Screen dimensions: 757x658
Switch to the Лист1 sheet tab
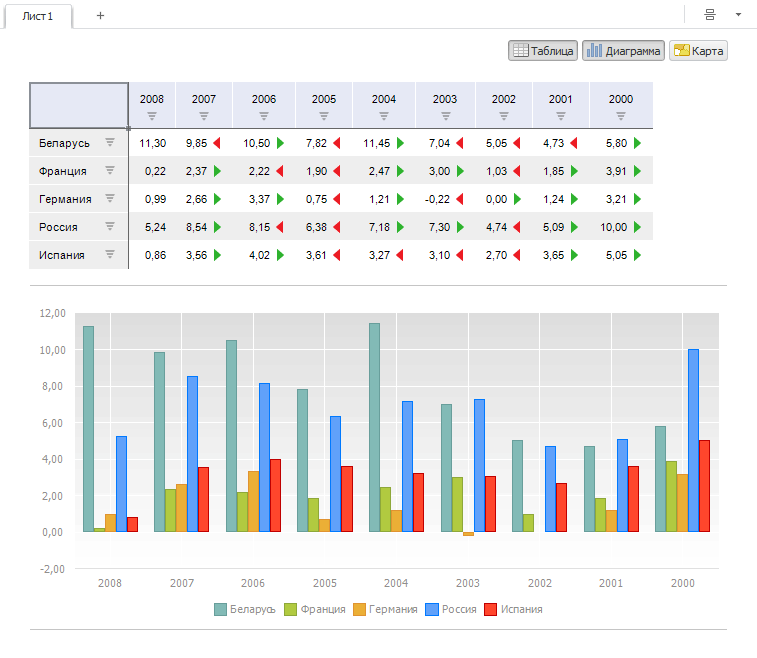coord(38,16)
